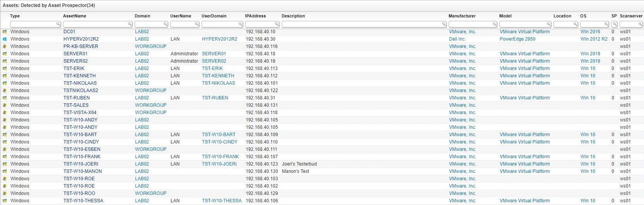Click the magnifier icon in Model filter
The image size is (644, 205).
click(548, 24)
